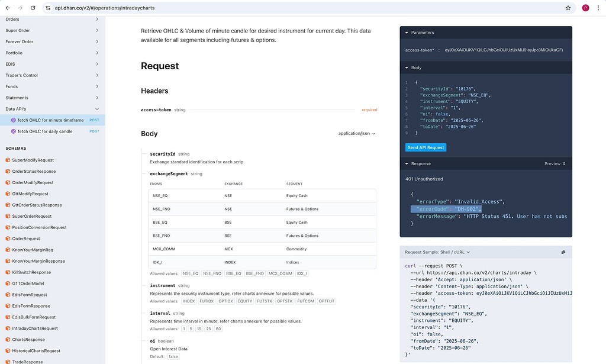Viewport: 606px width, 364px height.
Task: Click the access-token value field
Action: (504, 50)
